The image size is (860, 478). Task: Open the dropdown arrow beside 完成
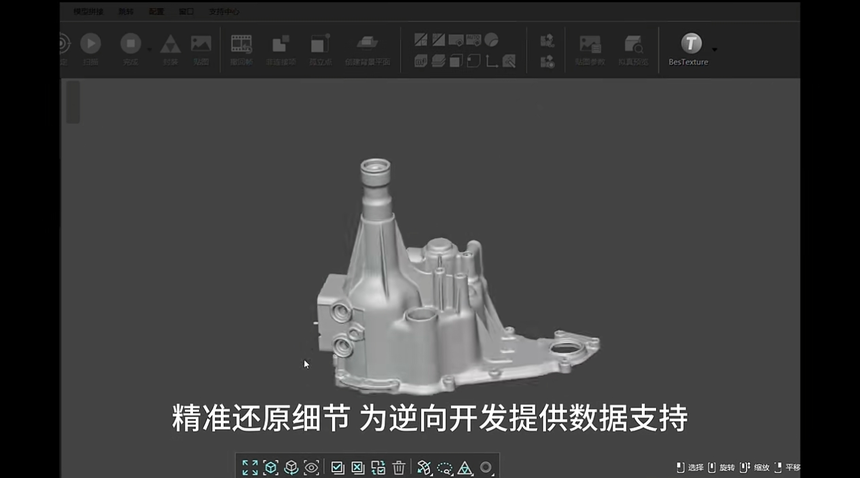click(149, 49)
